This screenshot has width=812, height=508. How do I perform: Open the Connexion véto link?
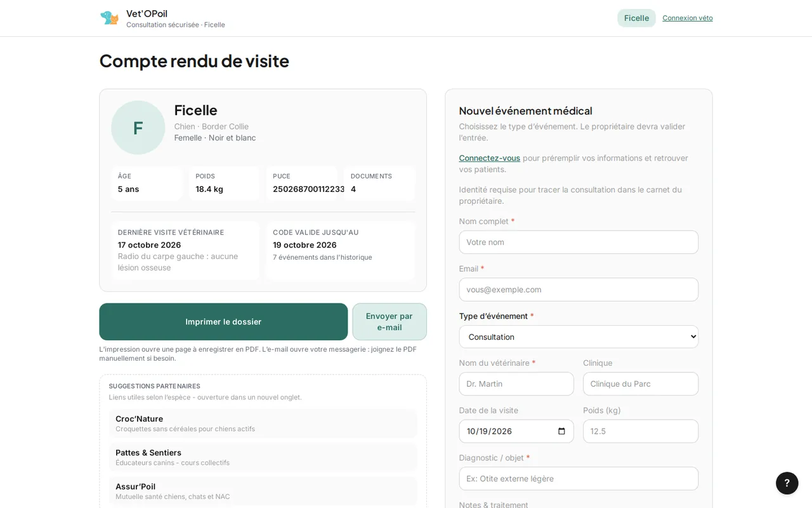688,18
